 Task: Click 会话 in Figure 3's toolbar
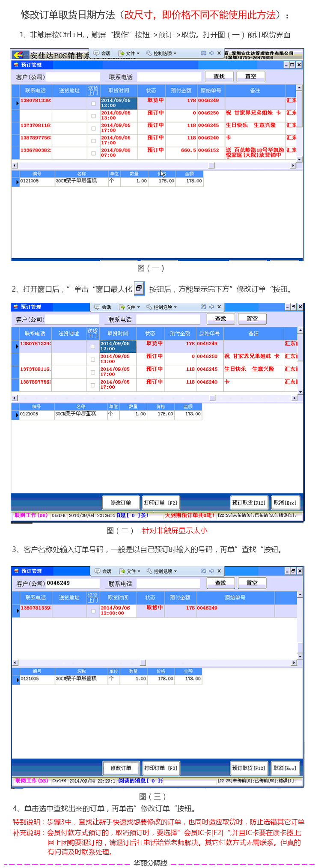pos(103,571)
